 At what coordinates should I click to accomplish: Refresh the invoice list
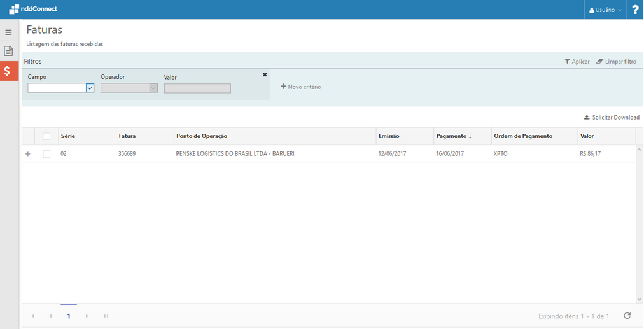[x=627, y=316]
